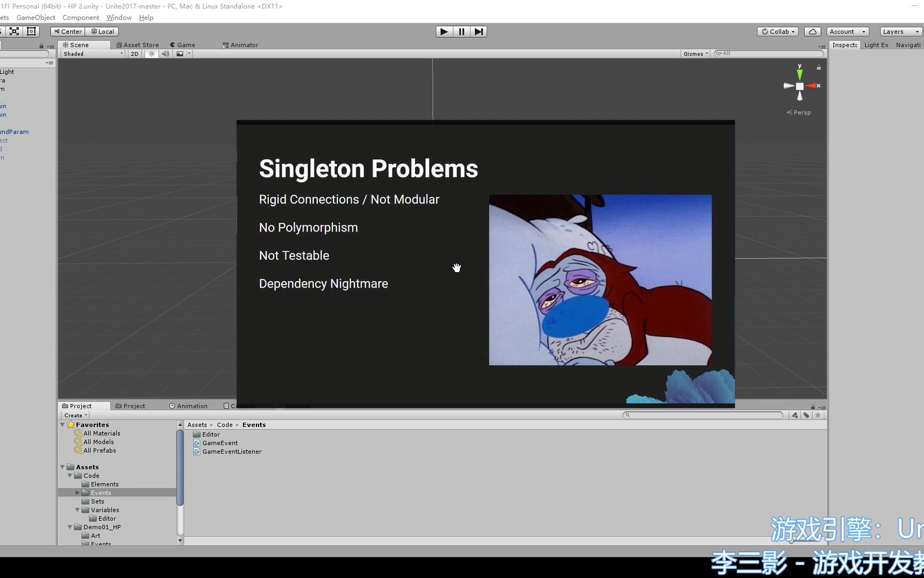Toggle handle rotation Local button
This screenshot has width=924, height=578.
(102, 32)
